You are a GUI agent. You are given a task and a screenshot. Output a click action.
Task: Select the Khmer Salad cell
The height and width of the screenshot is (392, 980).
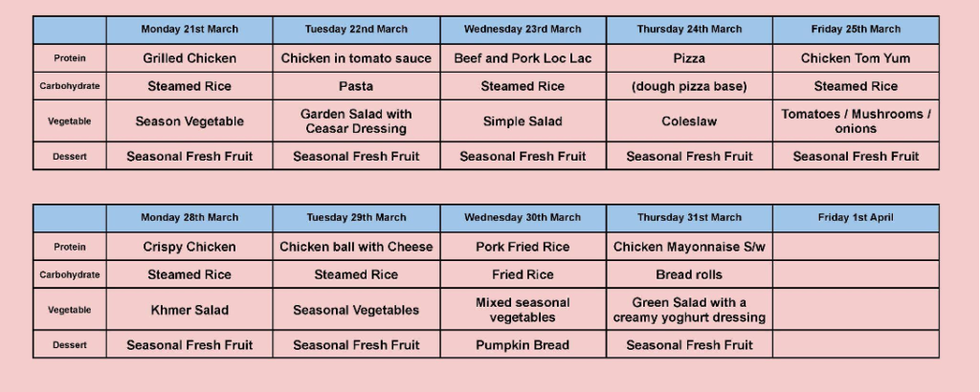tap(189, 310)
